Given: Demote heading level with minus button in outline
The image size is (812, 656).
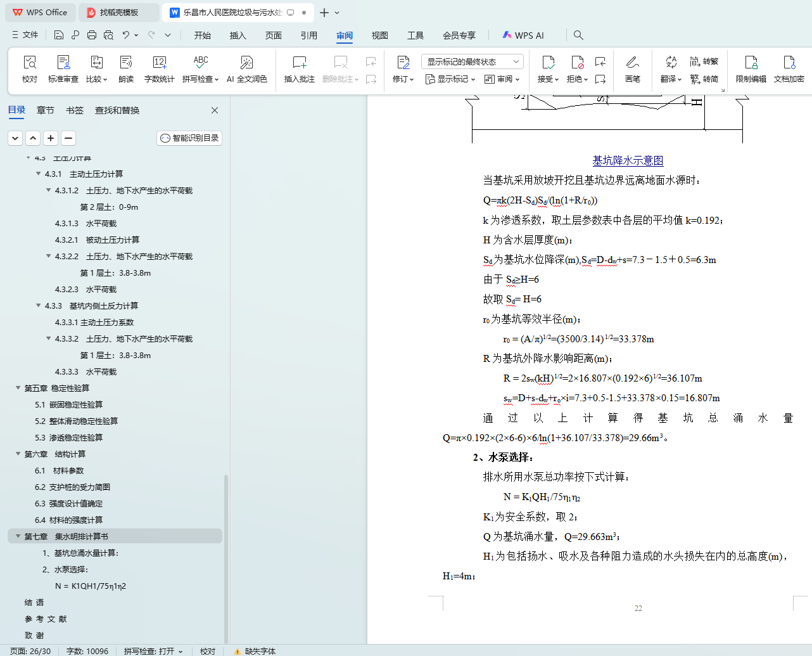Looking at the screenshot, I should click(x=68, y=138).
